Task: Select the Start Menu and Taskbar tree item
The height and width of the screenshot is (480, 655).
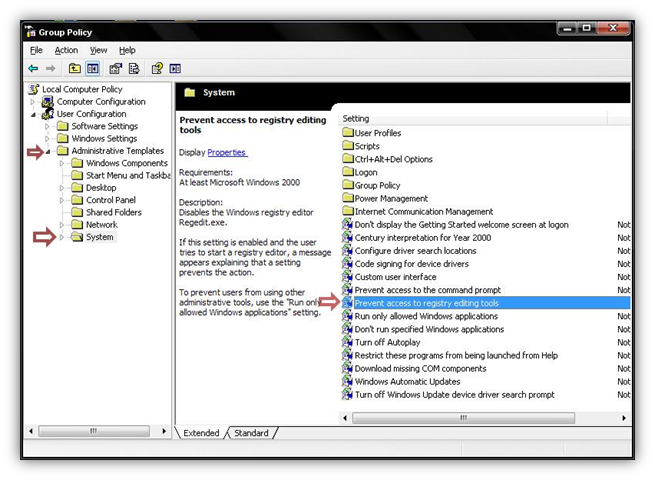Action: pos(128,175)
